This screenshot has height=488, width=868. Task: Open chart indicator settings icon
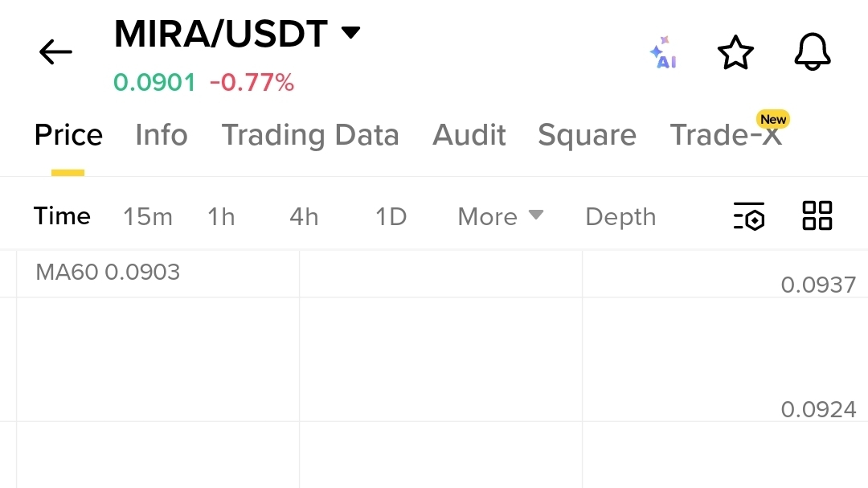tap(749, 216)
